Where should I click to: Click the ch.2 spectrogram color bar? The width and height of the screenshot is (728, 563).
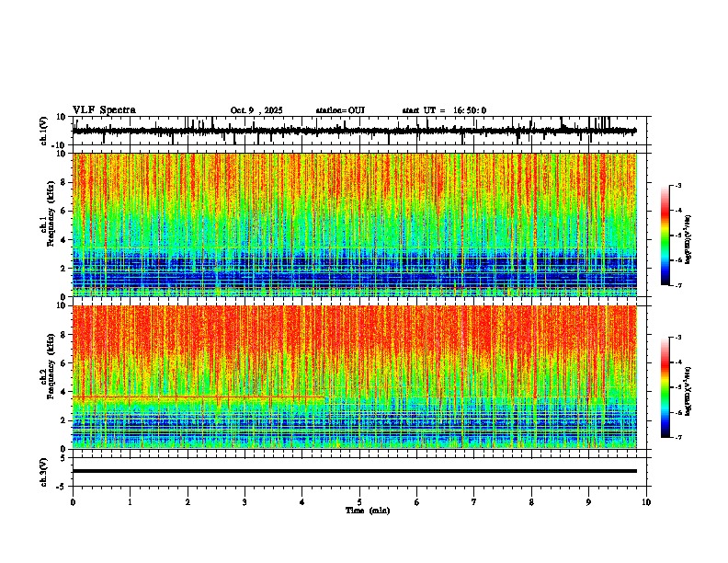tap(665, 387)
